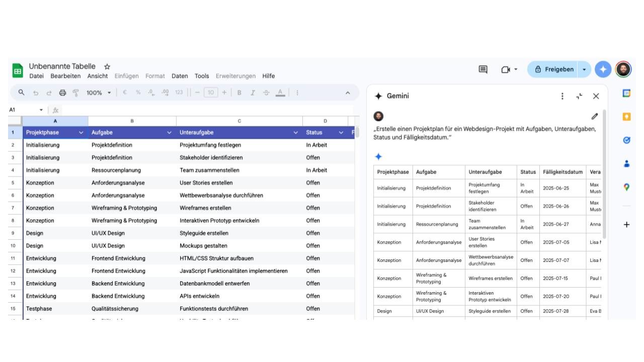Click the print icon in toolbar
The height and width of the screenshot is (362, 644).
[62, 93]
